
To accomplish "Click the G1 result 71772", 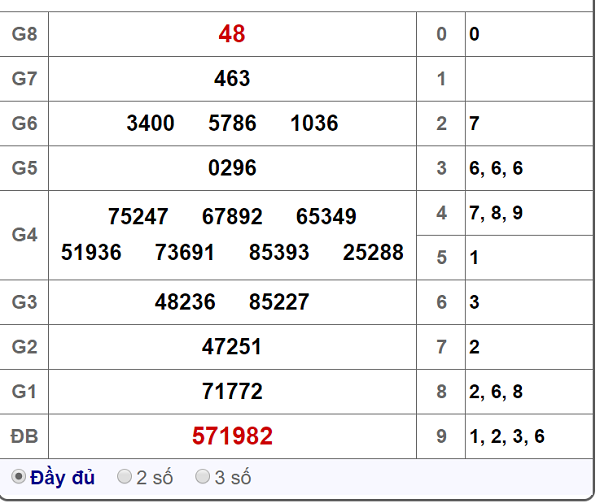I will pos(232,391).
